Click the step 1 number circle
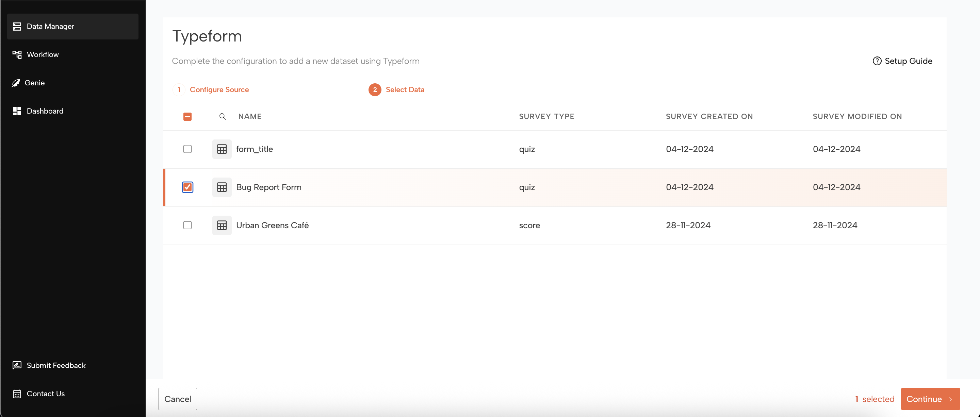The width and height of the screenshot is (980, 417). click(179, 90)
